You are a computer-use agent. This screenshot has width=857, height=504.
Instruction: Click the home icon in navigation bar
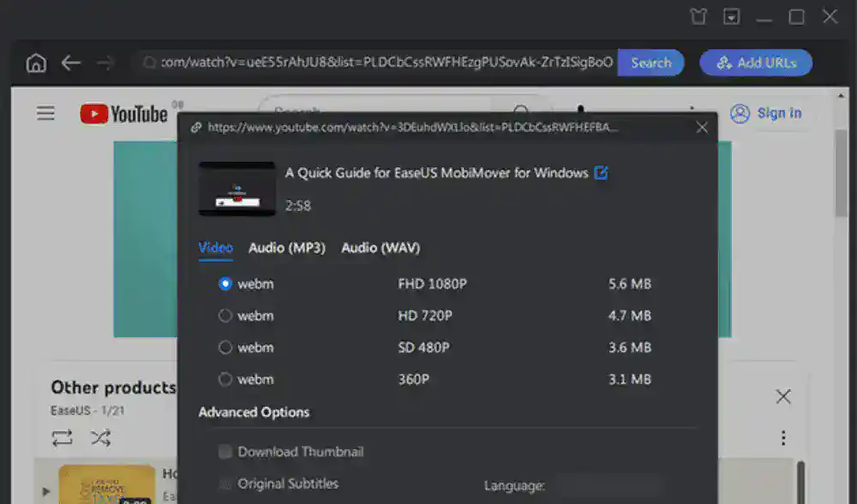36,63
